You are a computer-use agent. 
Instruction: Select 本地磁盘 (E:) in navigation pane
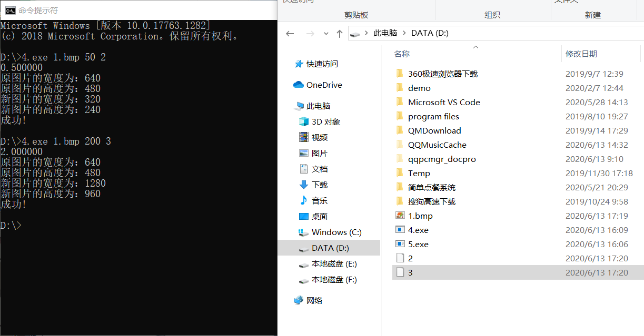pos(334,263)
